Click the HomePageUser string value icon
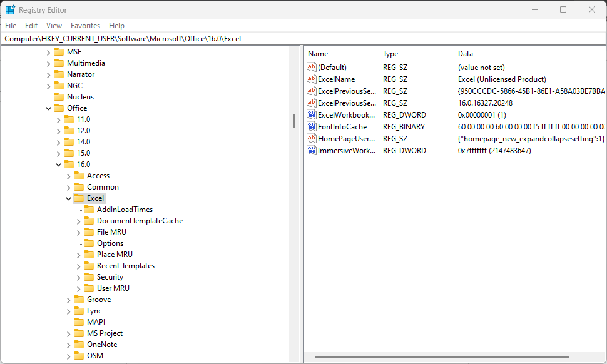607x364 pixels. click(x=311, y=138)
